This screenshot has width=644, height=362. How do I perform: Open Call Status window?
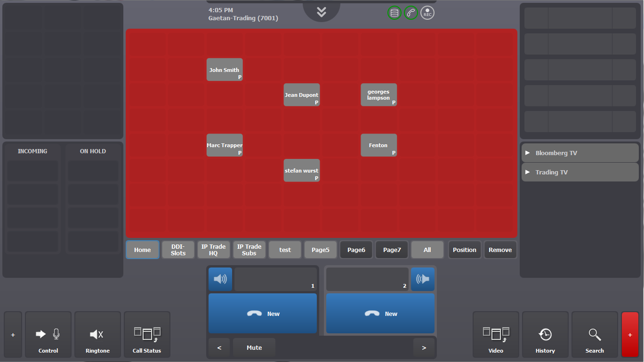click(147, 335)
